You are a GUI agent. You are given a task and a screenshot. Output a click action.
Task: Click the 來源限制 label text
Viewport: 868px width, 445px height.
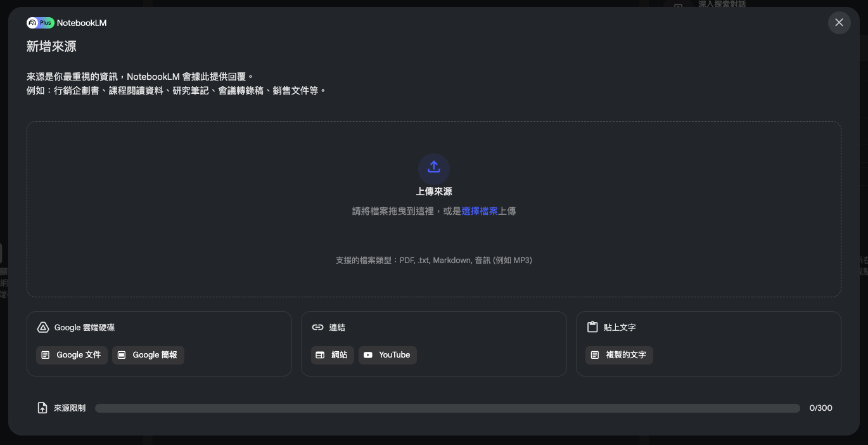[x=70, y=408]
